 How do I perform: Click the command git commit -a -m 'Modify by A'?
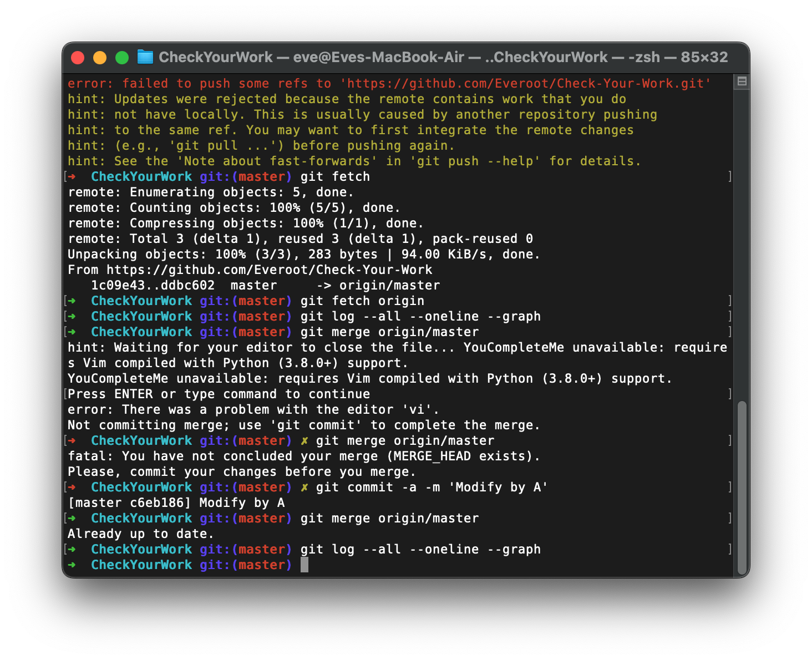(x=432, y=487)
